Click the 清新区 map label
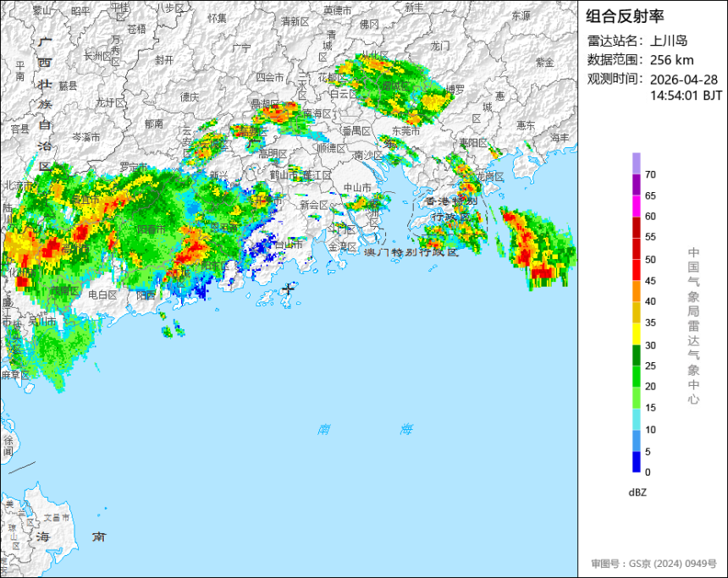 coord(295,22)
